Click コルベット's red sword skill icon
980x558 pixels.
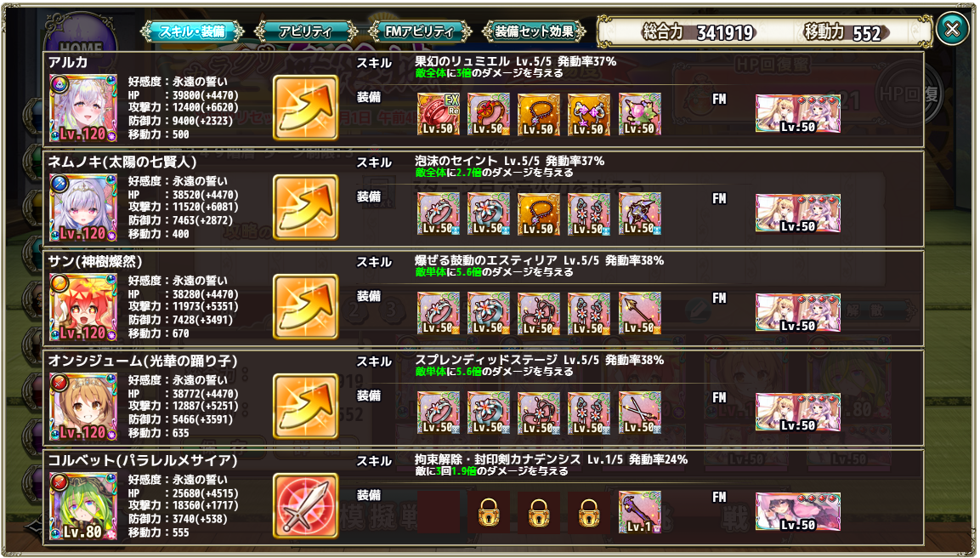(306, 505)
